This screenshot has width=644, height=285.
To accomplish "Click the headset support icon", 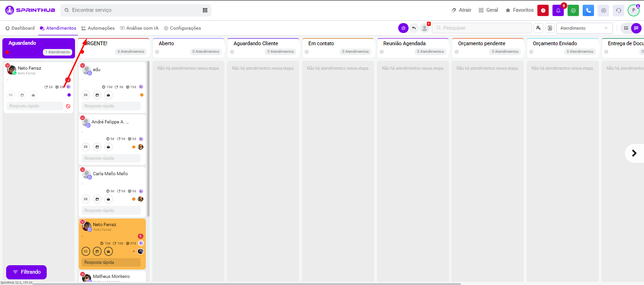I will tap(618, 10).
